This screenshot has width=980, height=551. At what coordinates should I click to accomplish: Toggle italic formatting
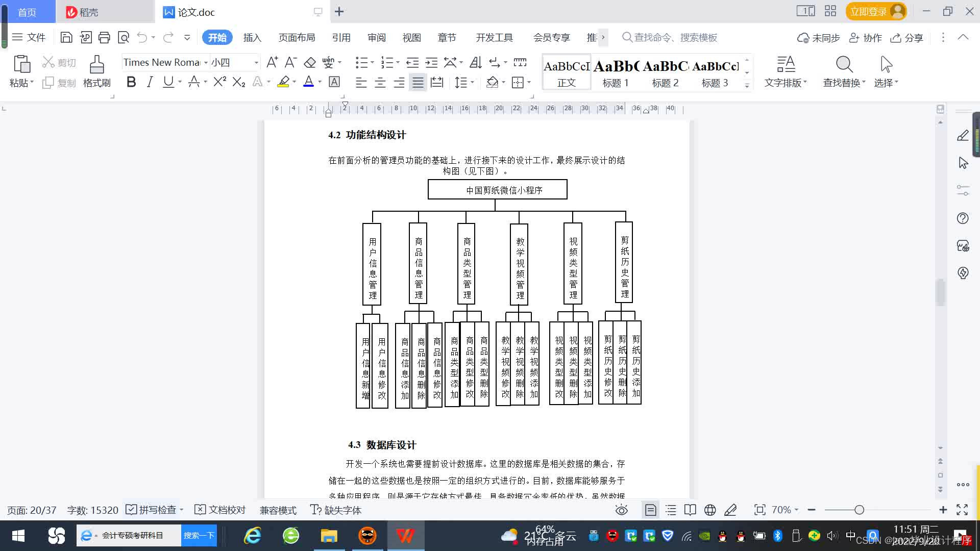150,82
